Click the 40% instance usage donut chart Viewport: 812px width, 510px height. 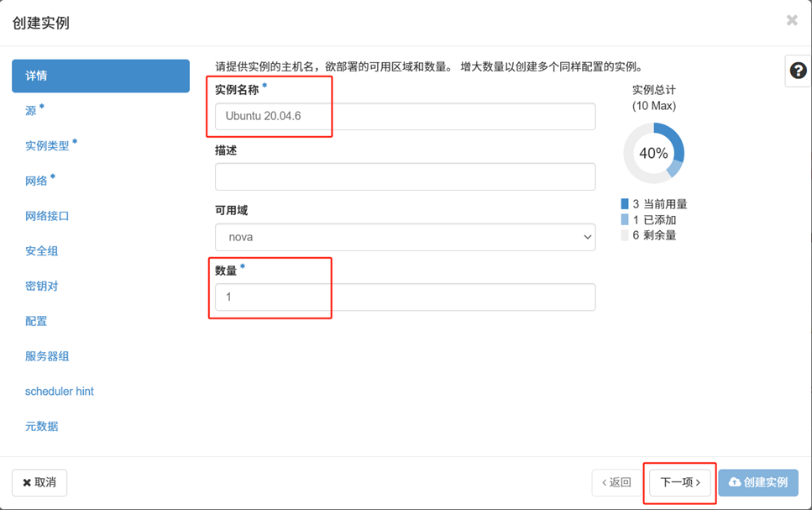coord(653,153)
